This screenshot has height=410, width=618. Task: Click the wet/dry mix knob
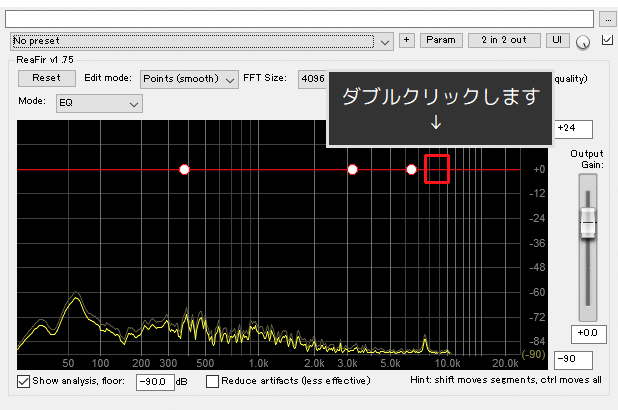[584, 41]
